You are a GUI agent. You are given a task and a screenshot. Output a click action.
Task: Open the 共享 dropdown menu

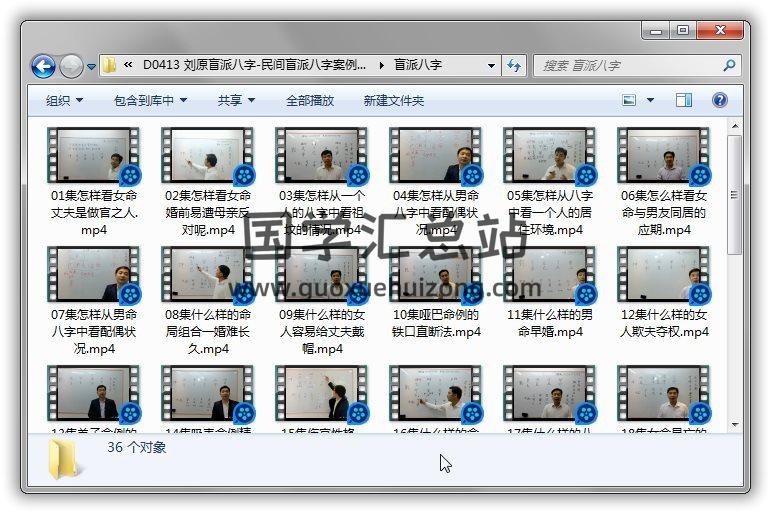click(x=236, y=101)
